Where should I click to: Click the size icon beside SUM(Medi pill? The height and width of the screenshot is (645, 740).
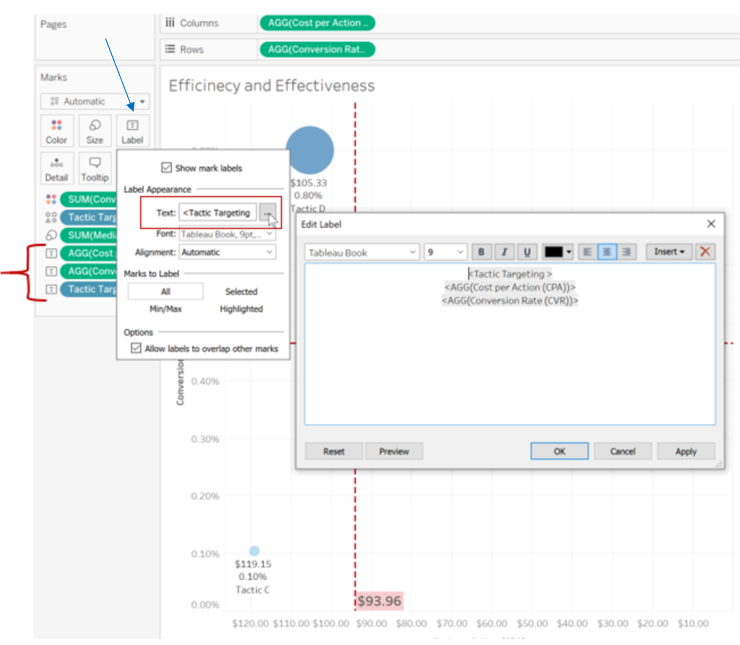click(x=51, y=235)
